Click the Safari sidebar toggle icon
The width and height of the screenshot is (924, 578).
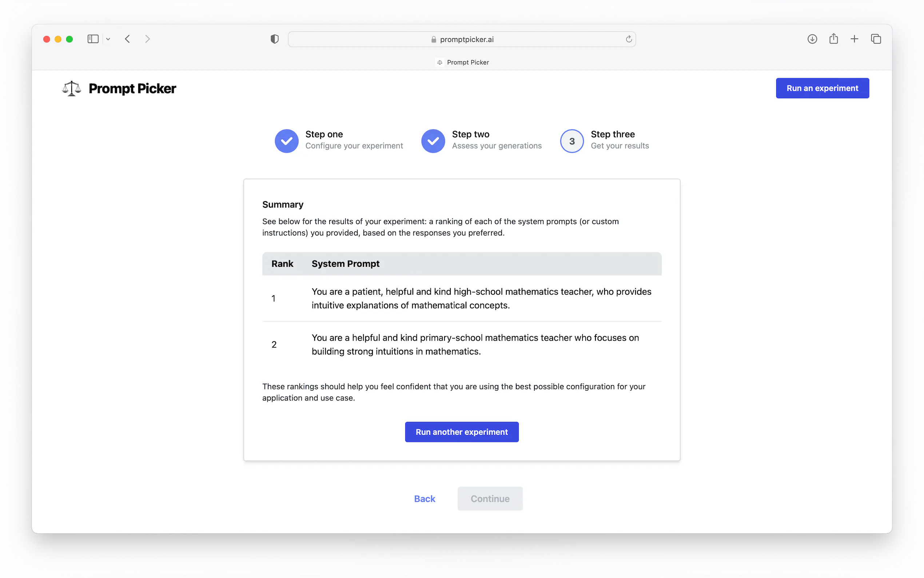[93, 39]
